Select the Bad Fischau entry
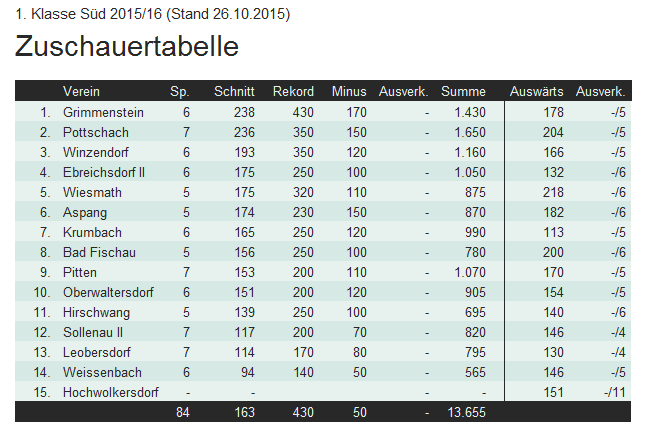The image size is (646, 429). pyautogui.click(x=99, y=252)
